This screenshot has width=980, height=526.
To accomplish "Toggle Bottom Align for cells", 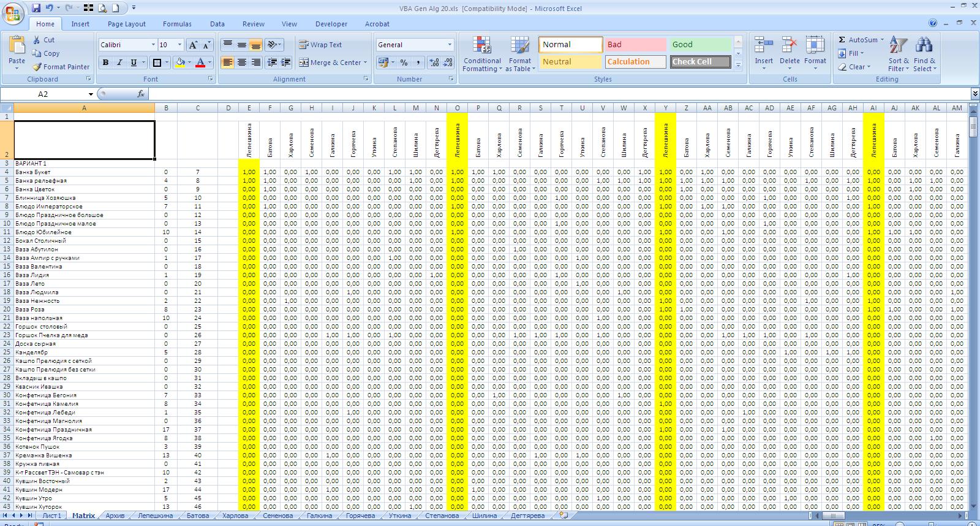I will pyautogui.click(x=256, y=45).
